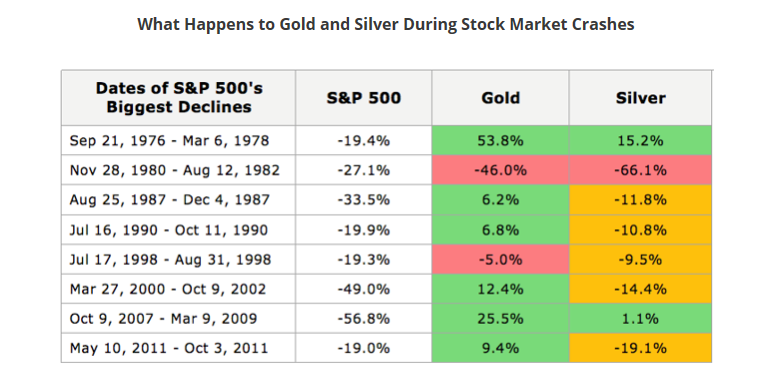Select the May 10, 2011 - Oct 3, 2011 row
This screenshot has height=375, width=767.
(x=386, y=348)
